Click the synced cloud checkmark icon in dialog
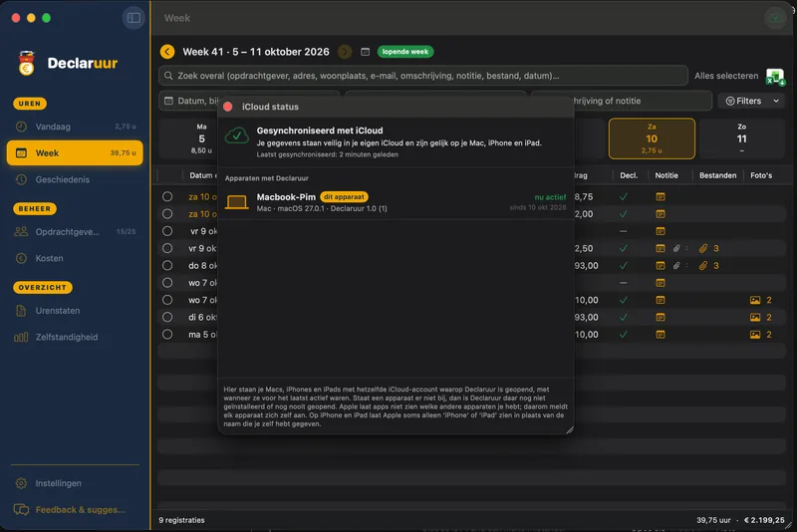Viewport: 797px width, 532px height. (x=237, y=136)
